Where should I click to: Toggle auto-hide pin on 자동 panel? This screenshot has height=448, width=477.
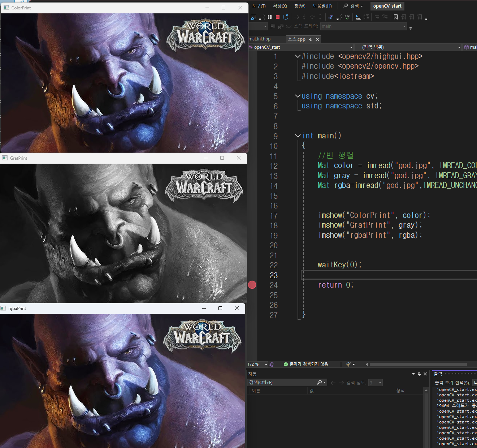419,374
